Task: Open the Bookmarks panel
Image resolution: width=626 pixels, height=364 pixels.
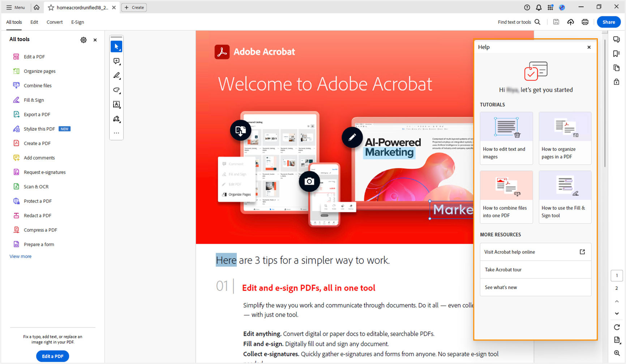Action: 617,53
